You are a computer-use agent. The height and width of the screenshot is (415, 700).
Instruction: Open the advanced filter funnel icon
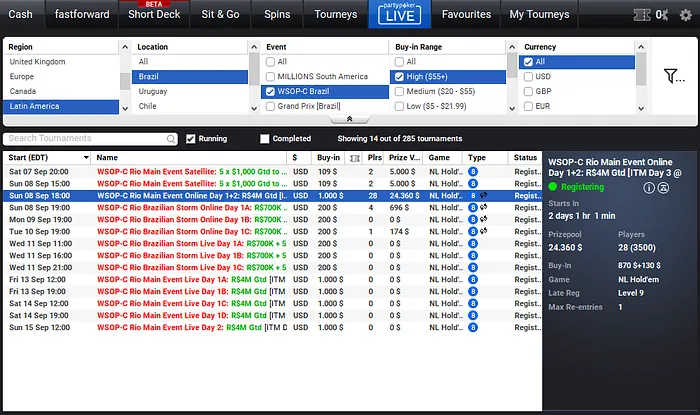[674, 76]
